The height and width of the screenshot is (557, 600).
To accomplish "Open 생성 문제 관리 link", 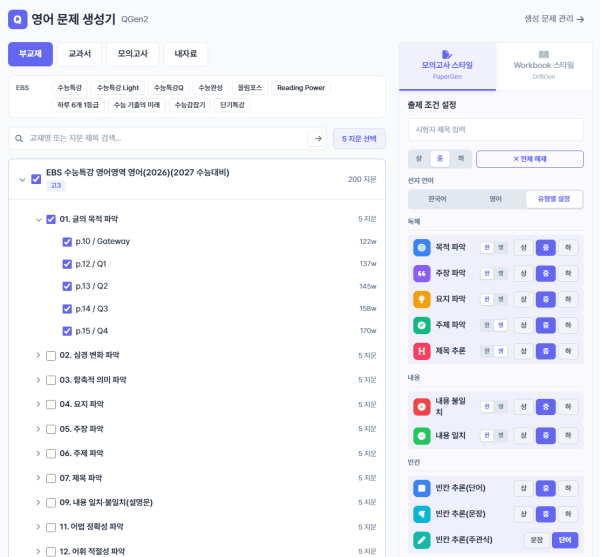I will pyautogui.click(x=554, y=19).
